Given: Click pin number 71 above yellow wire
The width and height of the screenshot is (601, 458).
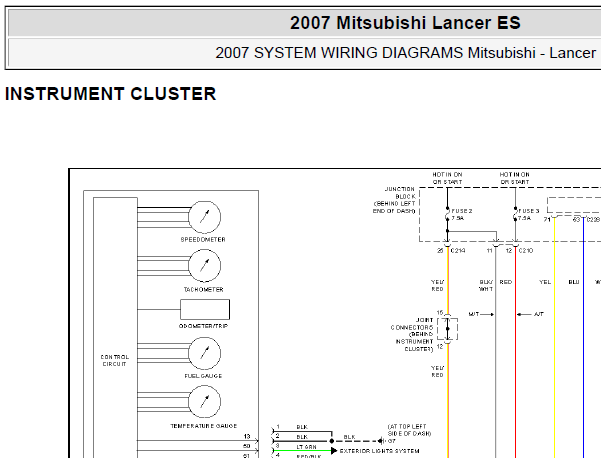Looking at the screenshot, I should (547, 220).
